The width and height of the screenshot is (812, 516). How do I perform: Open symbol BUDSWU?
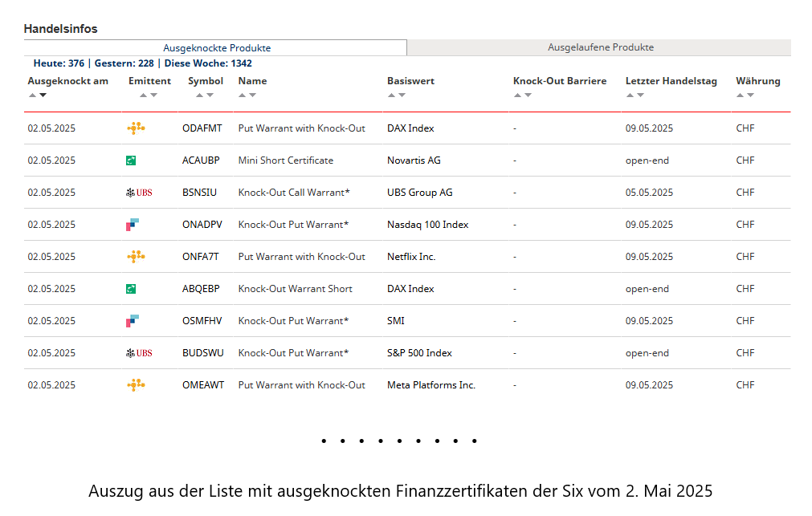(203, 353)
